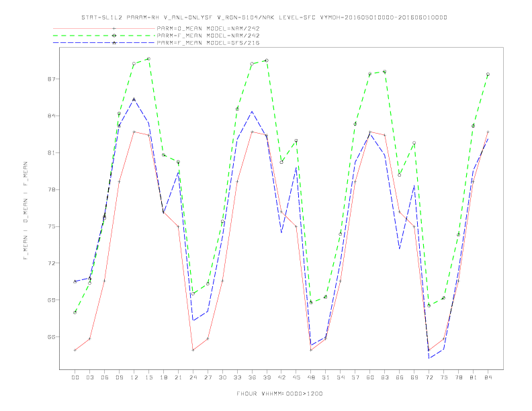Click the circle marker on green legend line

[114, 36]
